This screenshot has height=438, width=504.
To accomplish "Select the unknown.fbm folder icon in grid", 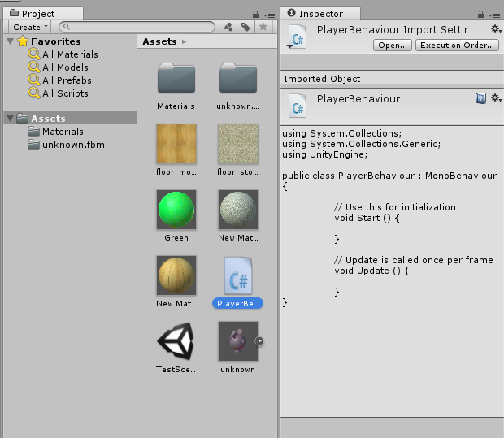I will pyautogui.click(x=238, y=78).
